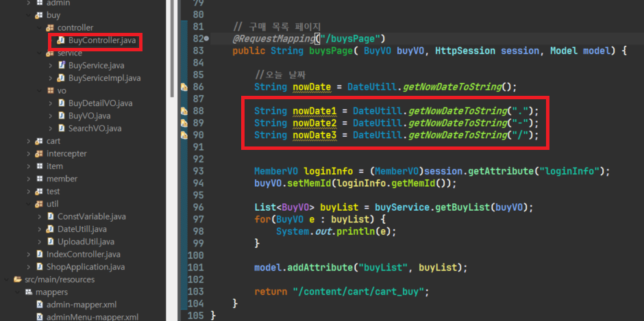Click the test package icon

coord(40,192)
